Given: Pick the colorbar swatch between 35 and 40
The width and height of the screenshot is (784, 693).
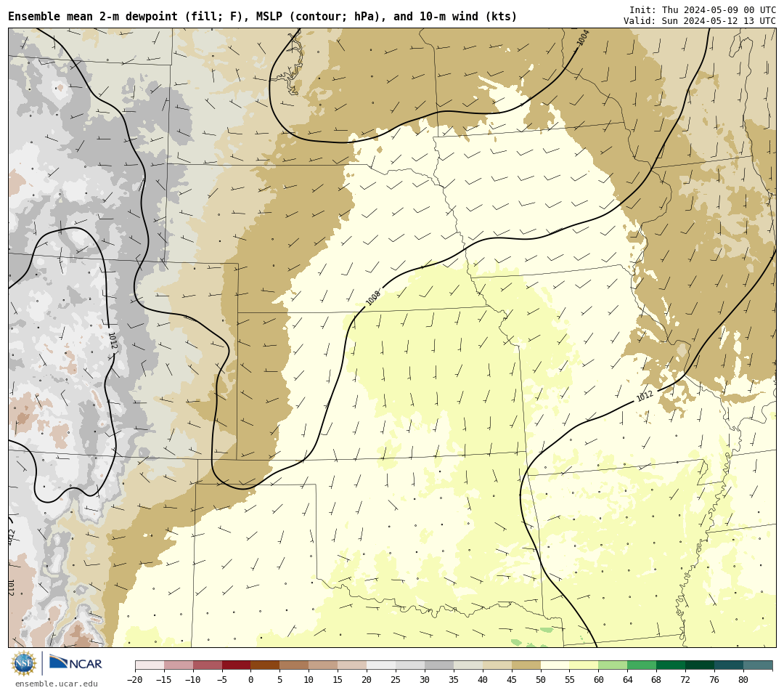Looking at the screenshot, I should [x=468, y=665].
